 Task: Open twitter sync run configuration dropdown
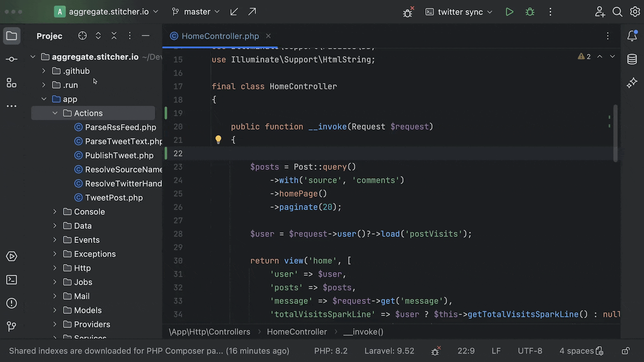coord(460,12)
